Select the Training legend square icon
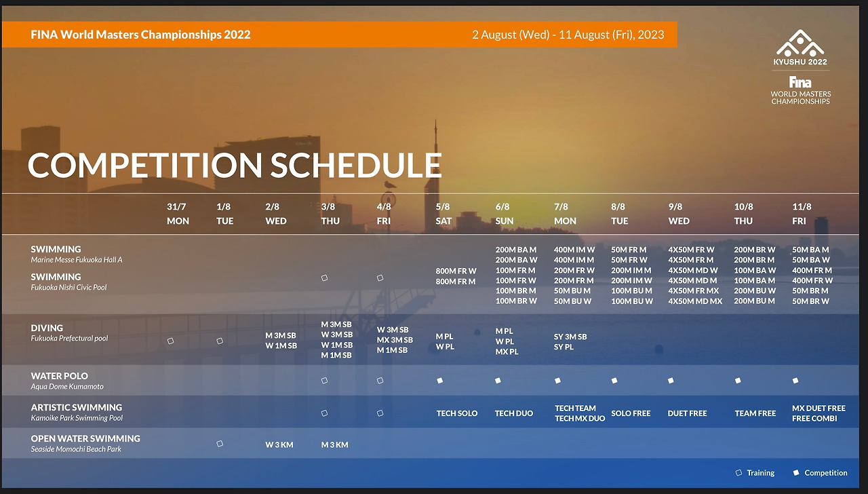Viewport: 868px width, 494px height. click(x=739, y=473)
